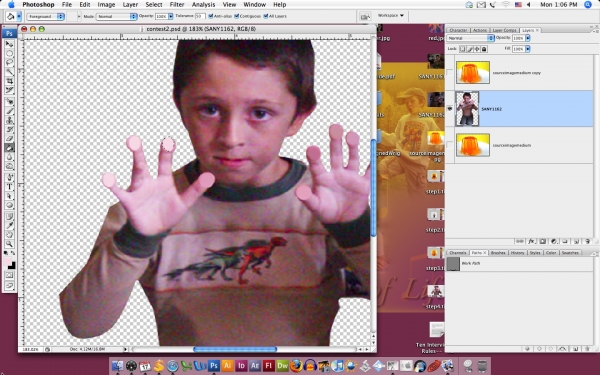The height and width of the screenshot is (375, 600).
Task: Open the Layers panel Opacity arrow
Action: tap(528, 38)
